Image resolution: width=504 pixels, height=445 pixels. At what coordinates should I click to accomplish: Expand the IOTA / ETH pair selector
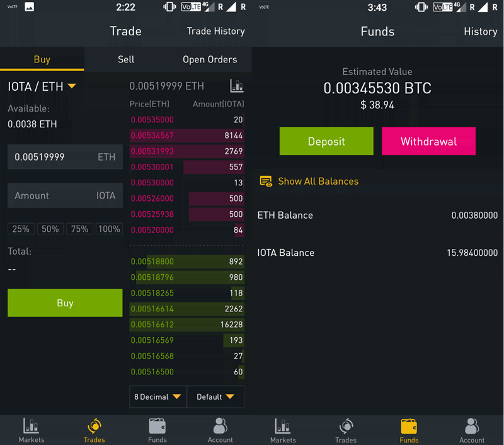point(42,86)
